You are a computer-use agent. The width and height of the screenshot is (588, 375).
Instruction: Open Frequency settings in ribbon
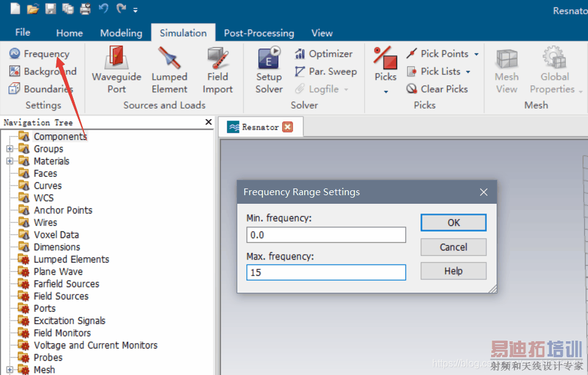click(x=39, y=53)
